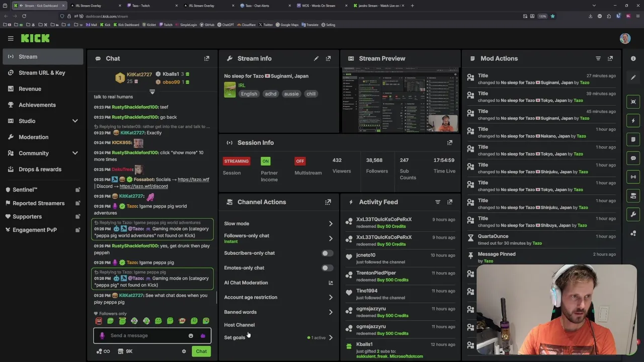Open browser tab list dropdown
This screenshot has height=362, width=644.
[594, 6]
